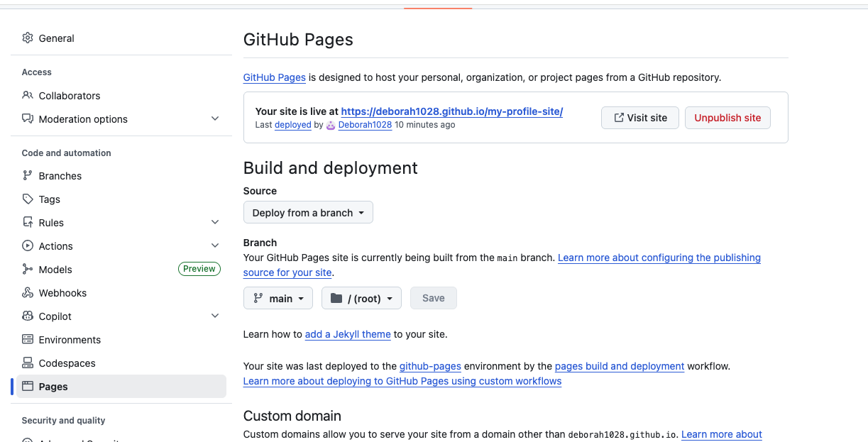Click the Pages browser icon
This screenshot has width=868, height=442.
pyautogui.click(x=28, y=387)
